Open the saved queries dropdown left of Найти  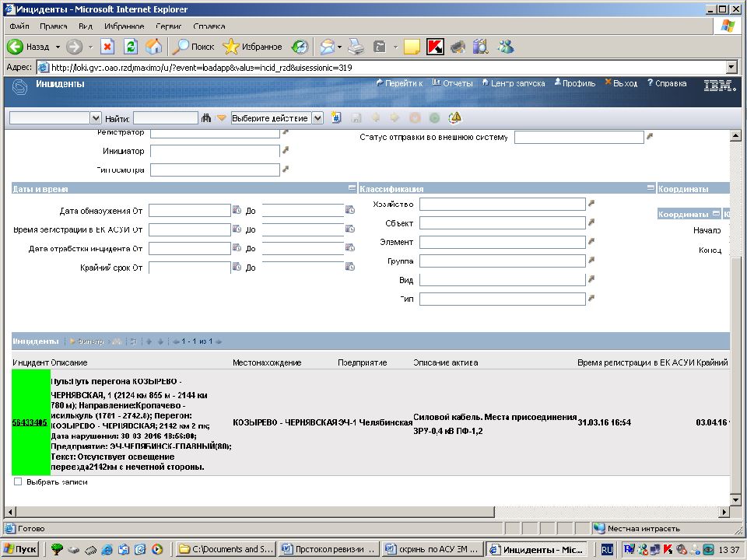[96, 117]
